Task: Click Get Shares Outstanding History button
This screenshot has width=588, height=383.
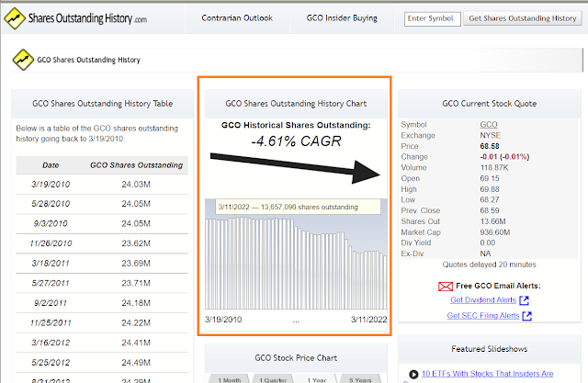Action: [x=523, y=18]
